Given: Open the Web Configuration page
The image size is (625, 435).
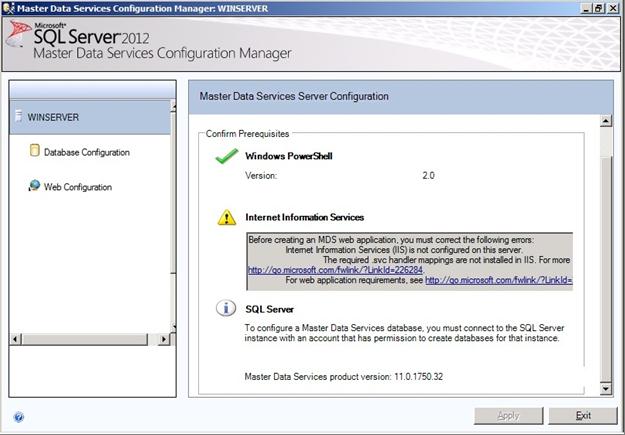Looking at the screenshot, I should pyautogui.click(x=78, y=187).
